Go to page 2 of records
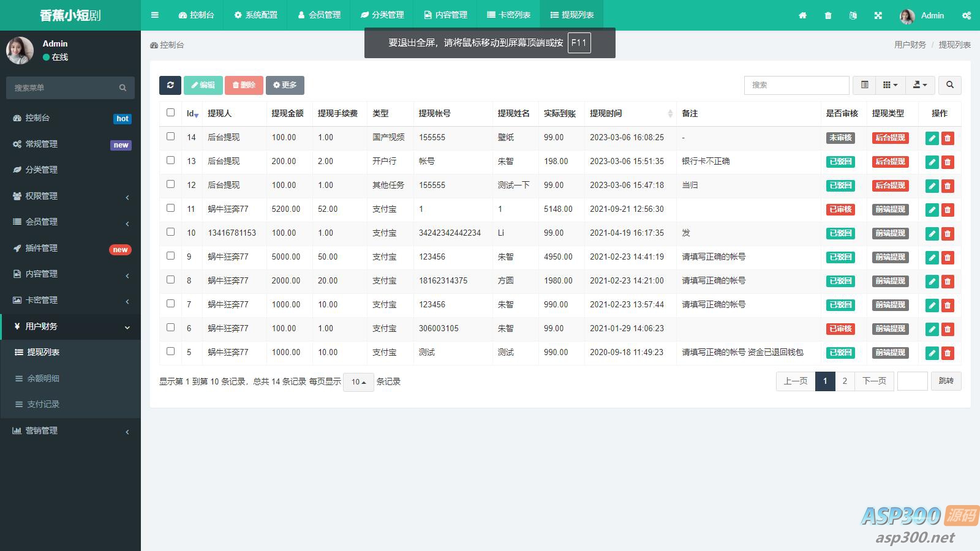The image size is (980, 551). point(845,381)
